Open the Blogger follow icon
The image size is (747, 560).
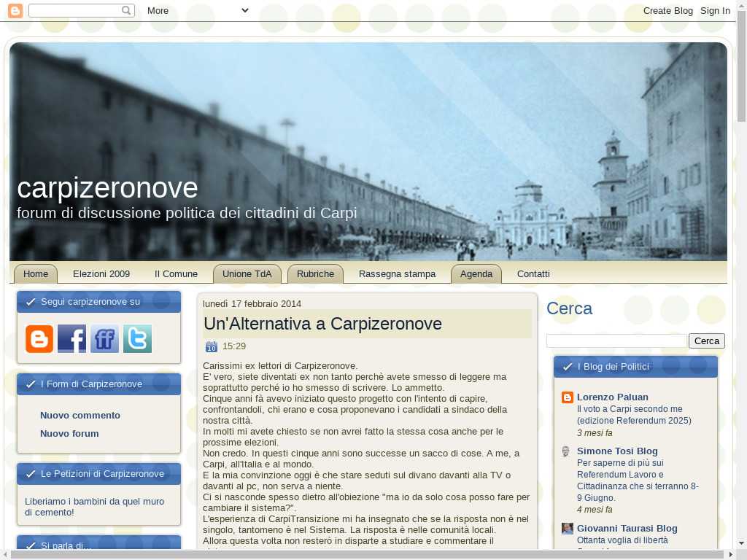pyautogui.click(x=39, y=339)
